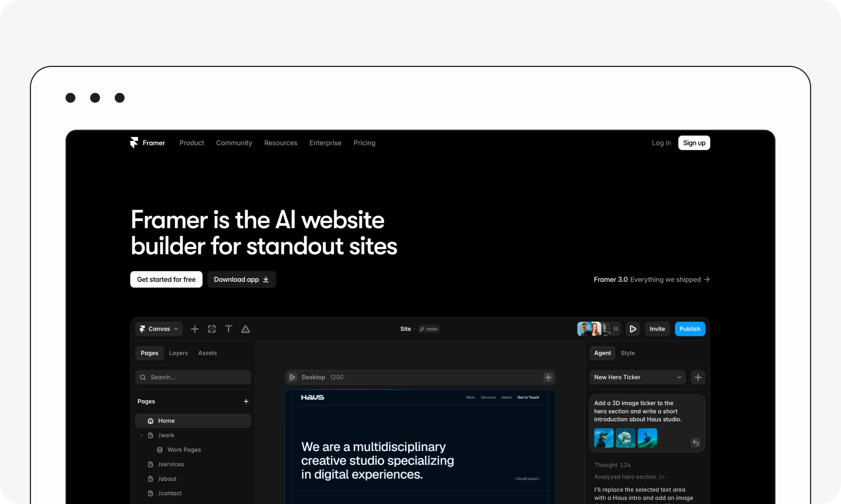
Task: Switch to the Layers tab
Action: pyautogui.click(x=179, y=353)
